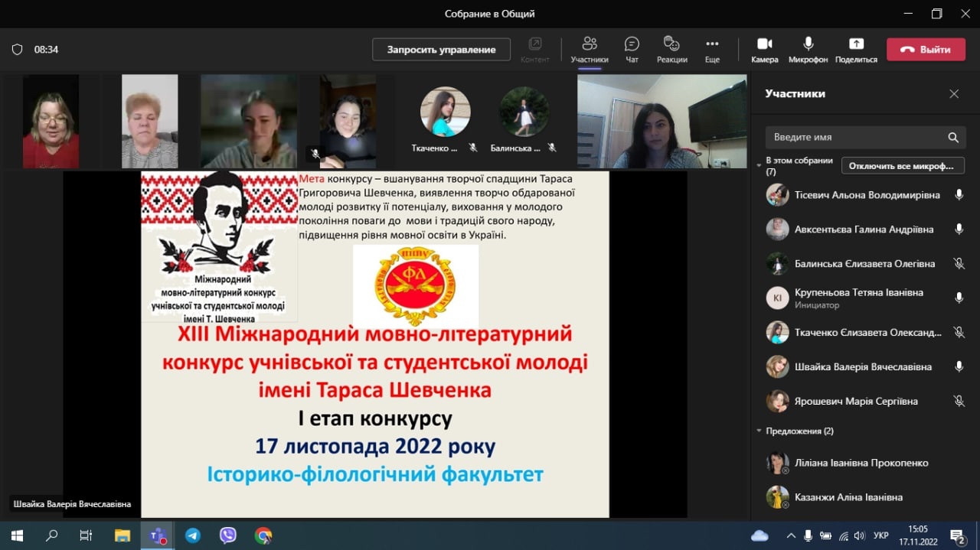This screenshot has width=980, height=550.
Task: Click the red Leave (Выйти) button
Action: point(926,49)
